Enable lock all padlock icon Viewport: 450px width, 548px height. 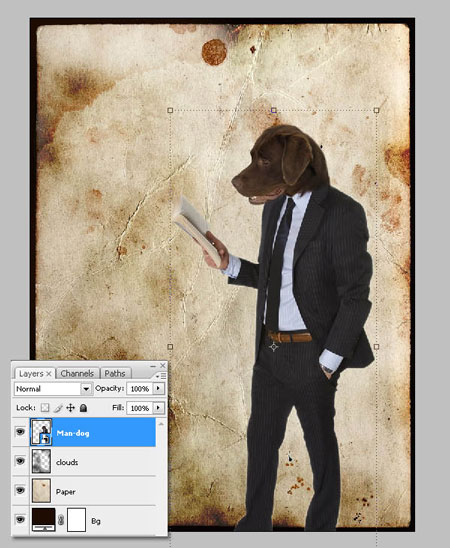pyautogui.click(x=83, y=408)
